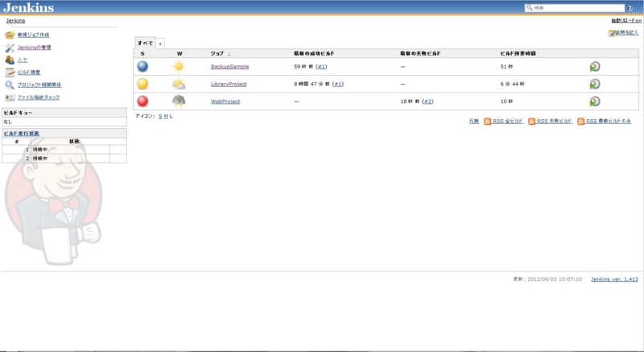Open the BackupSample job link
Viewport: 644px width, 352px height.
[x=229, y=67]
